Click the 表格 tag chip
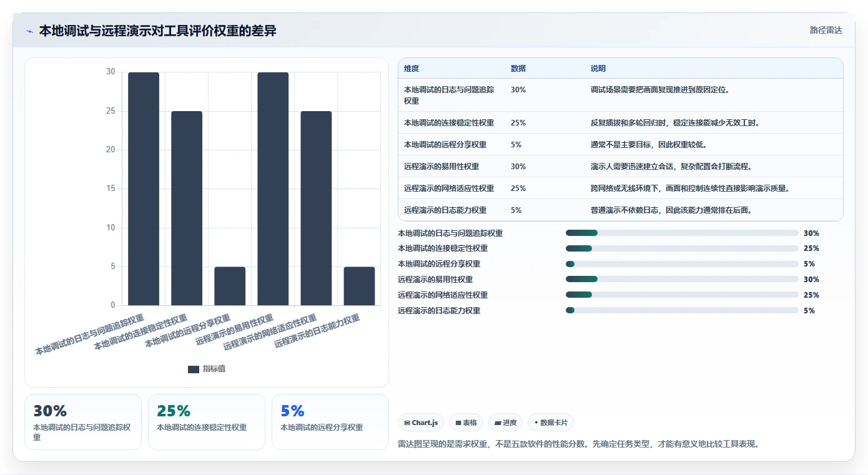 click(466, 423)
